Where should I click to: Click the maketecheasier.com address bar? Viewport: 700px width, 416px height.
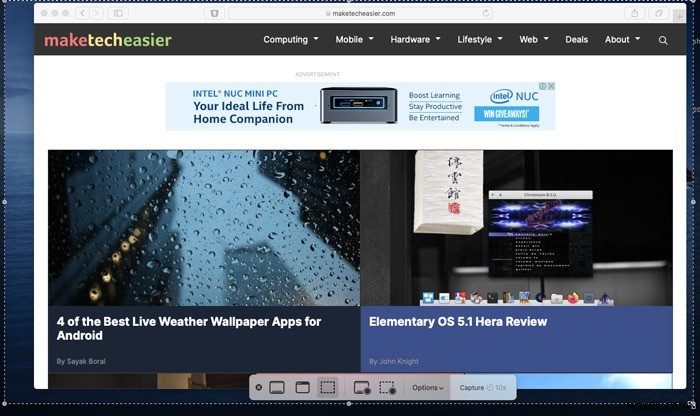[360, 13]
